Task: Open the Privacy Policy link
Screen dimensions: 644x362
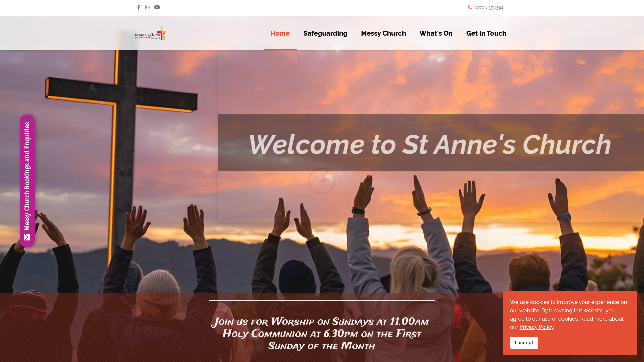Action: [536, 327]
